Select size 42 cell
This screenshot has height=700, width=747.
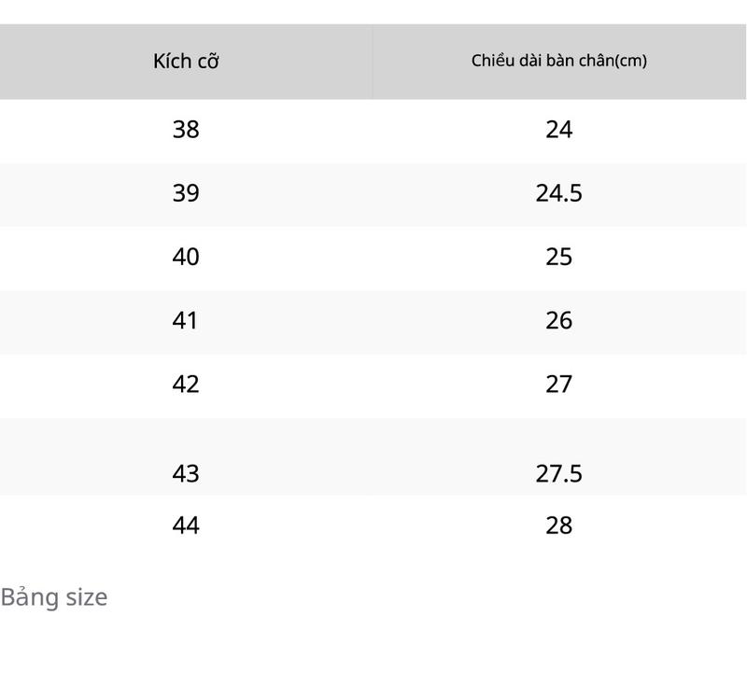(186, 385)
